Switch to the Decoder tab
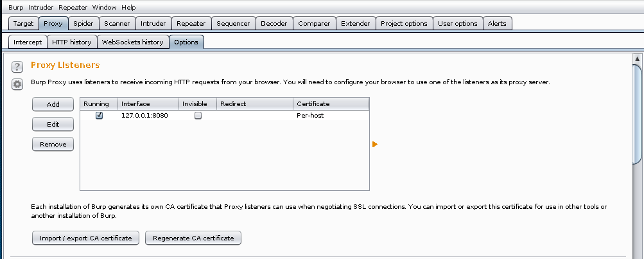The width and height of the screenshot is (644, 259). [x=274, y=23]
